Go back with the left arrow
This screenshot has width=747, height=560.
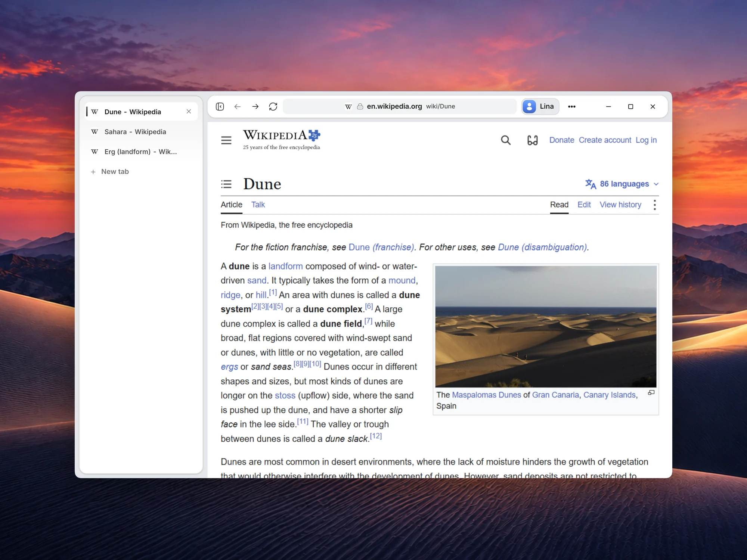coord(238,106)
